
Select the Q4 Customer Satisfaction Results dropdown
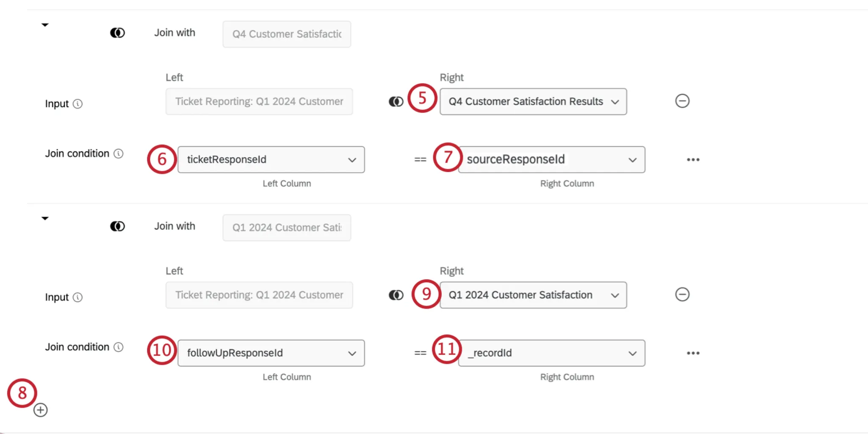(x=533, y=101)
